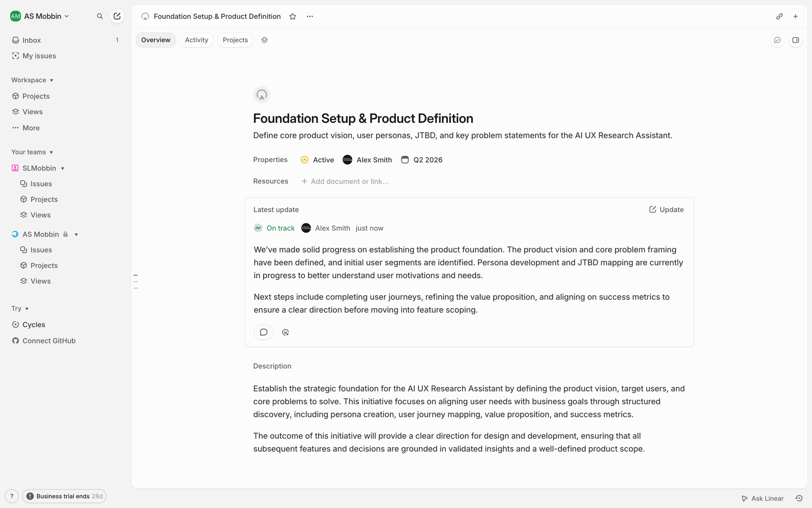Toggle the right sidebar panel icon
Screen dimensions: 812x508
(796, 40)
